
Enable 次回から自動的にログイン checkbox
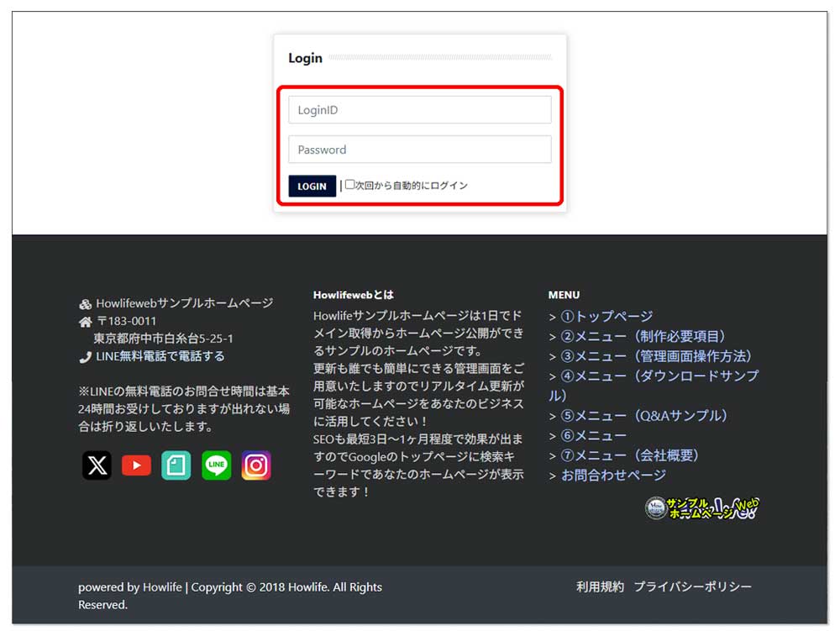click(350, 185)
